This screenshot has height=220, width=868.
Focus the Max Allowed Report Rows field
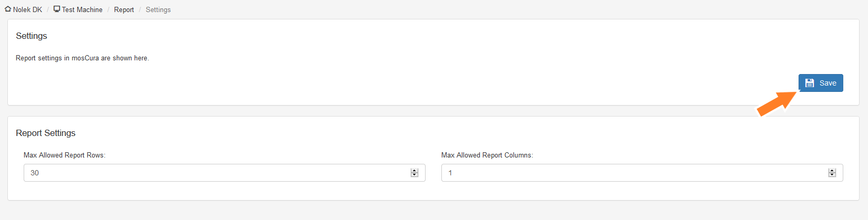tap(225, 173)
